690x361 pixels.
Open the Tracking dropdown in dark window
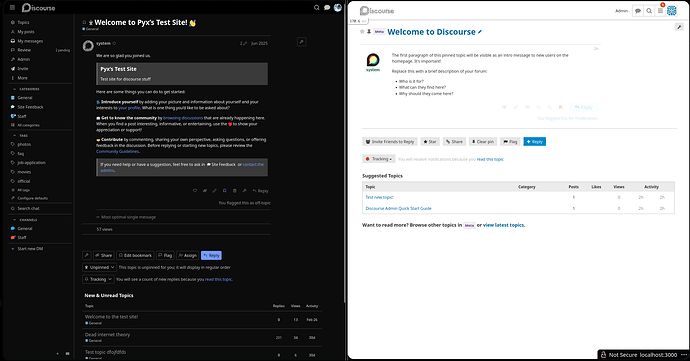[x=98, y=279]
